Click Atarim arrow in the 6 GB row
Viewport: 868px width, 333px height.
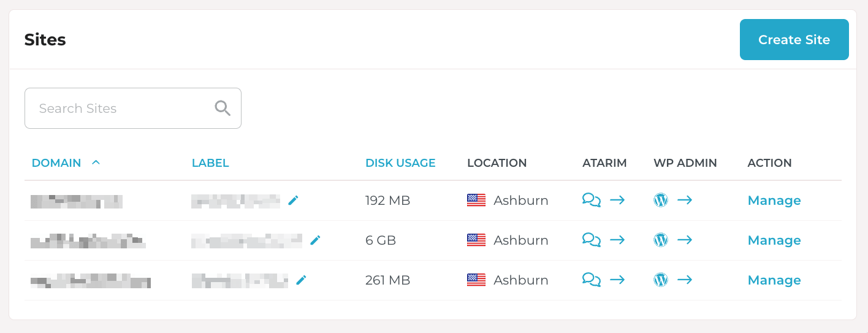click(x=617, y=240)
